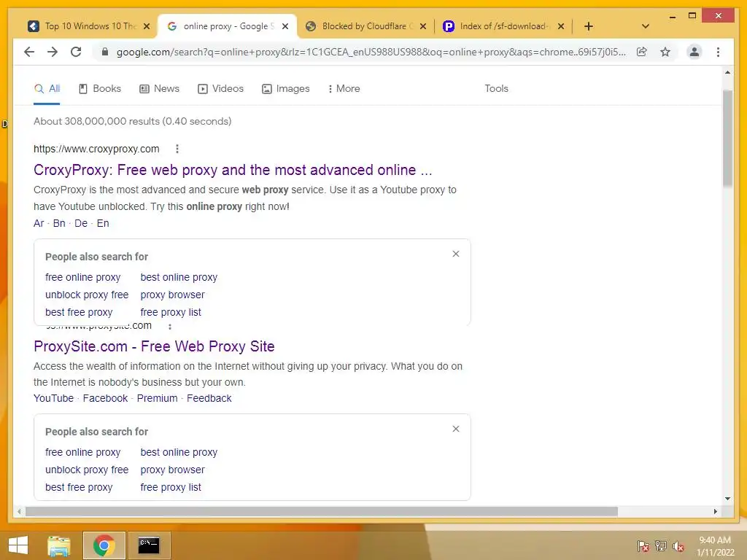
Task: Dismiss the second 'People also search for' box
Action: coord(456,429)
